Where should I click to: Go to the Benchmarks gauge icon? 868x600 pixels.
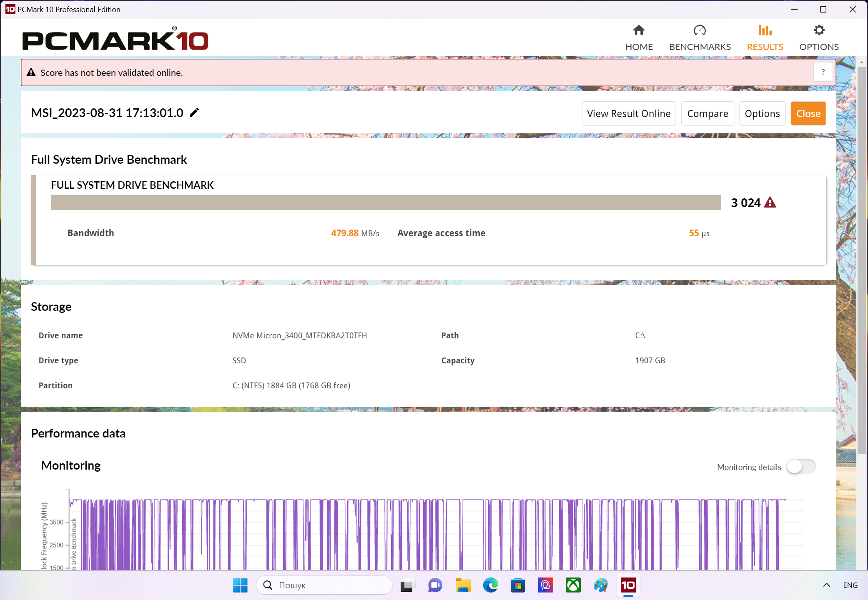click(700, 31)
